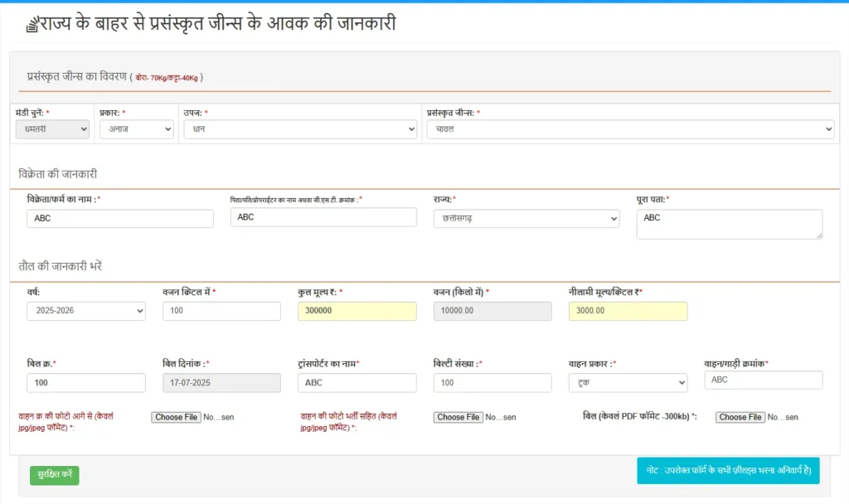Click the पिता/पति/प्रोपराईटर name or GST field

[x=323, y=217]
